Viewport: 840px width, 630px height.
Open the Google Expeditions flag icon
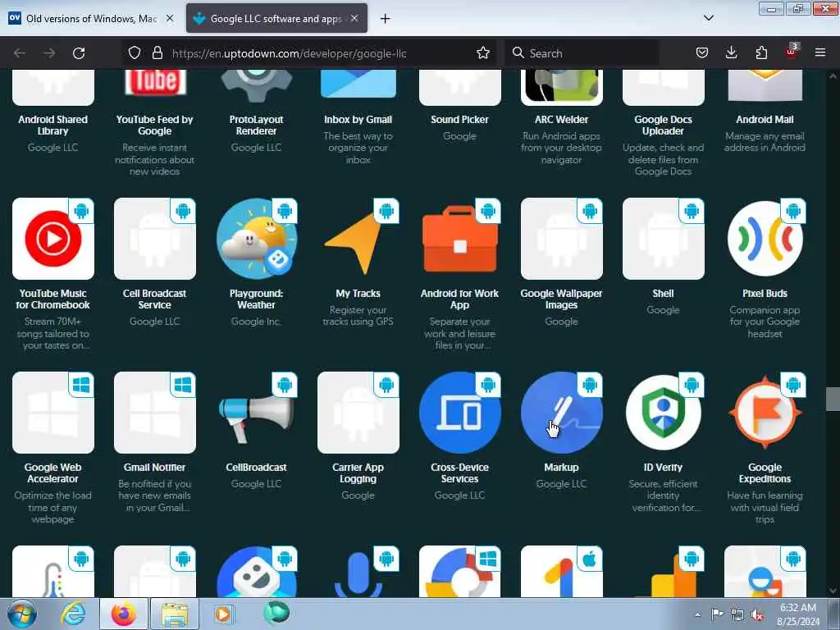click(765, 413)
